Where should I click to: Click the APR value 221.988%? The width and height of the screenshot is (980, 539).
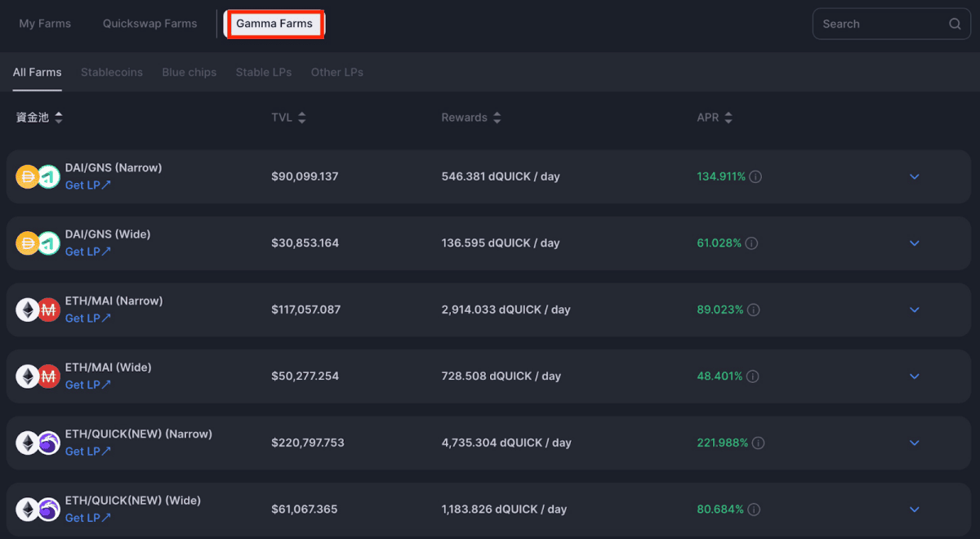click(x=723, y=443)
